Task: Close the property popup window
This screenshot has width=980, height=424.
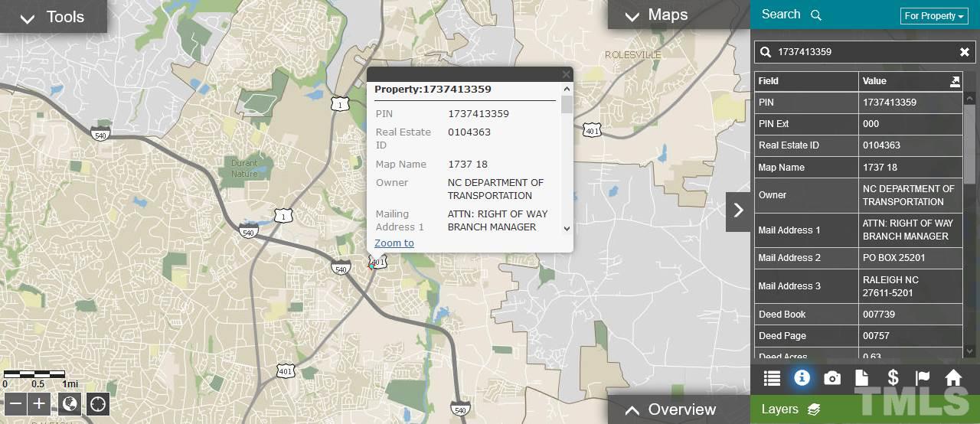Action: [x=567, y=74]
